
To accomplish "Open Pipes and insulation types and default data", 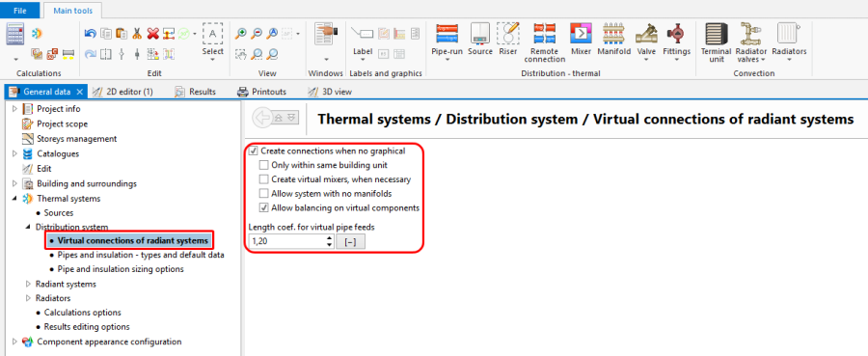I will 141,256.
